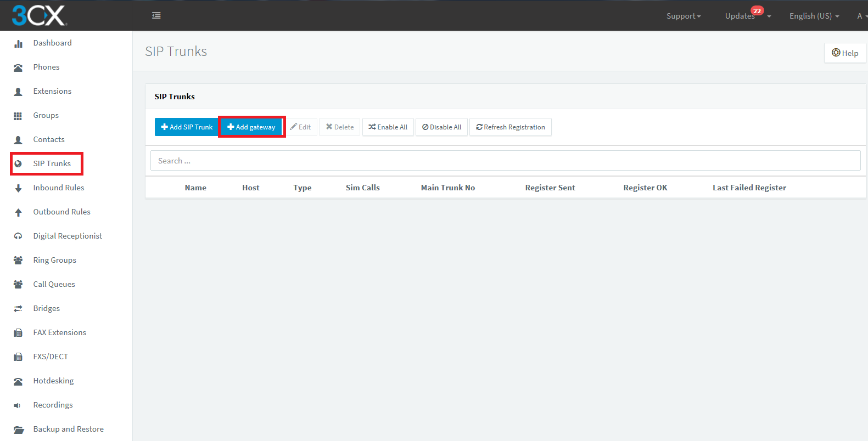Click the SIP Trunks globe icon

coord(18,163)
